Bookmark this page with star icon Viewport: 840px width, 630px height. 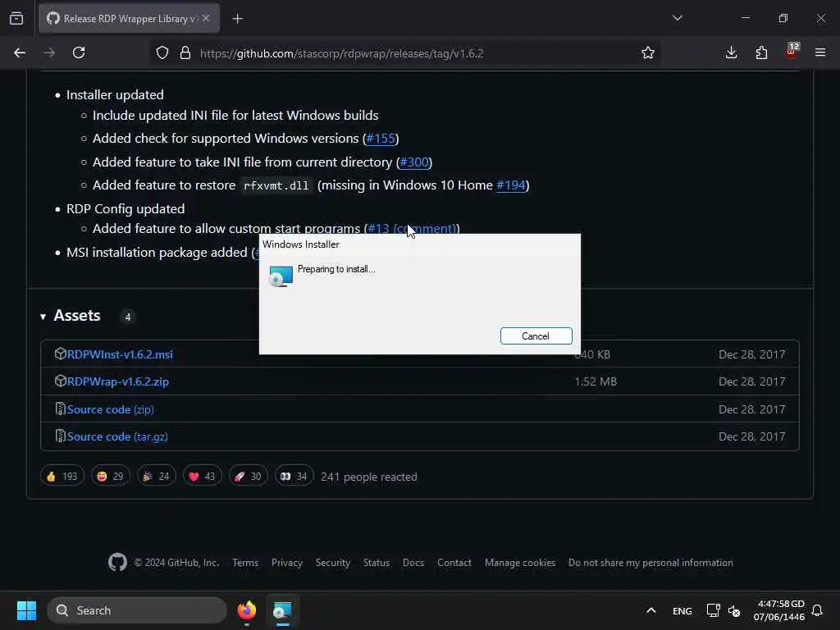(x=648, y=52)
